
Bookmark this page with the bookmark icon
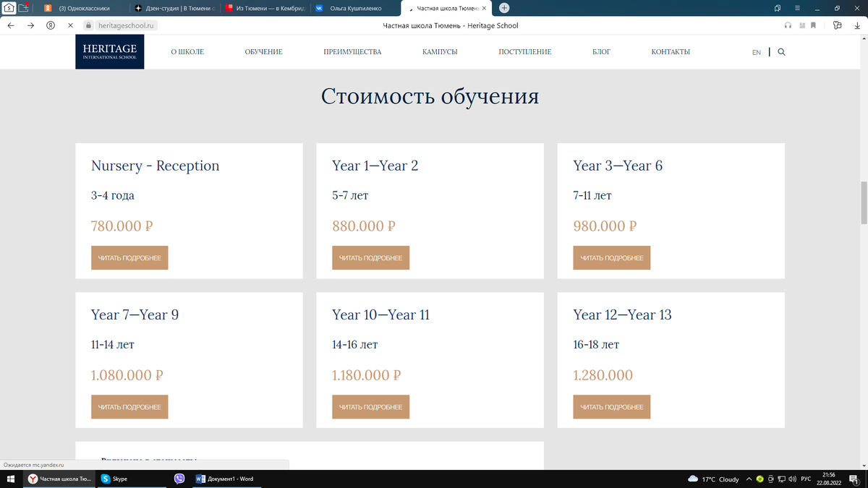pos(813,25)
